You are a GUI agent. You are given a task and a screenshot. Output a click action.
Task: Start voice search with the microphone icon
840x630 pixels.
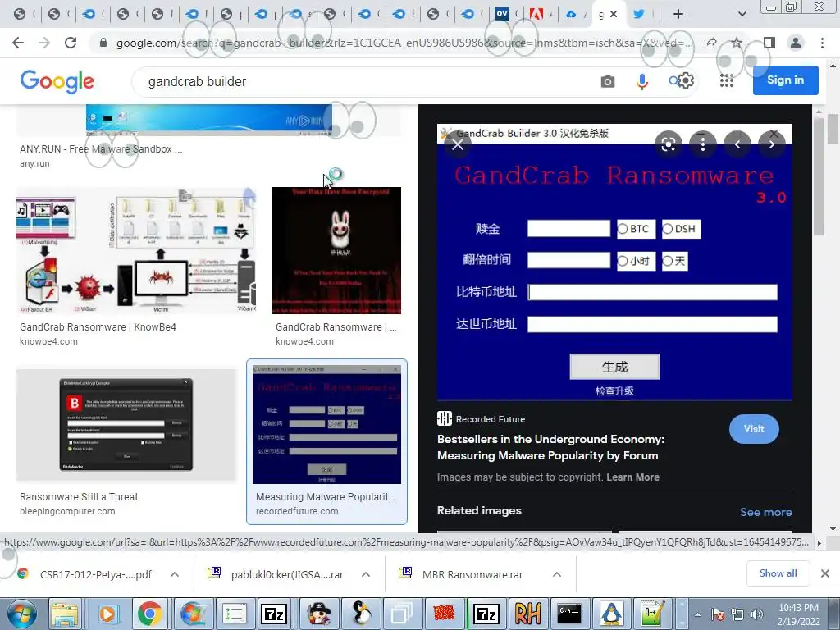[x=641, y=81]
